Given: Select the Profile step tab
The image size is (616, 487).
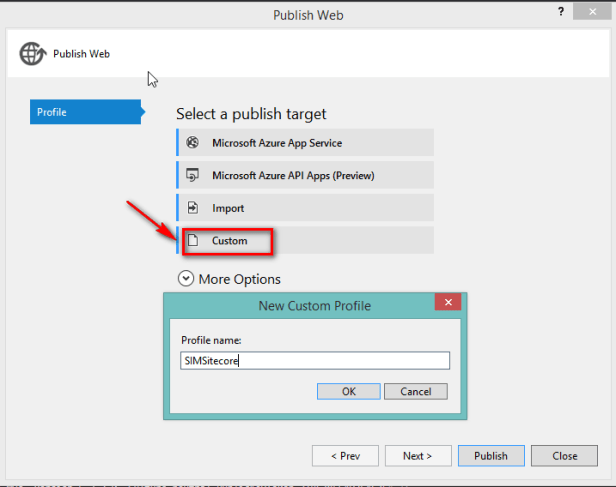Looking at the screenshot, I should (x=86, y=112).
